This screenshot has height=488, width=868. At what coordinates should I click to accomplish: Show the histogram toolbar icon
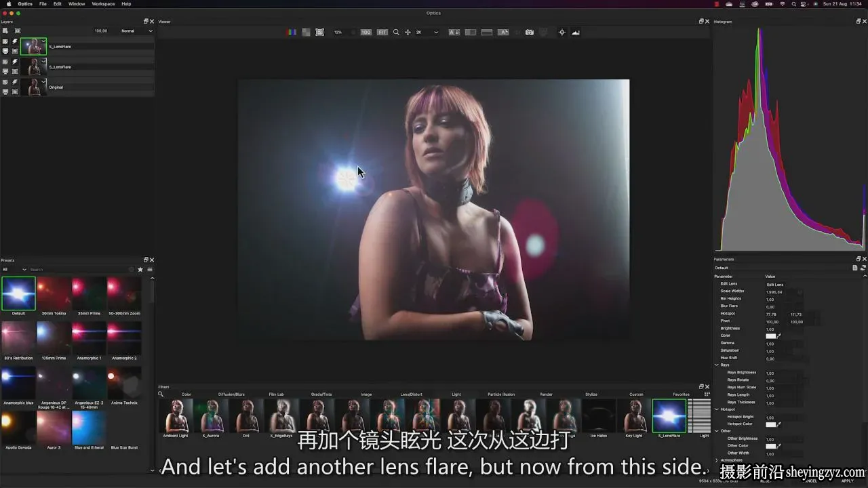[576, 33]
